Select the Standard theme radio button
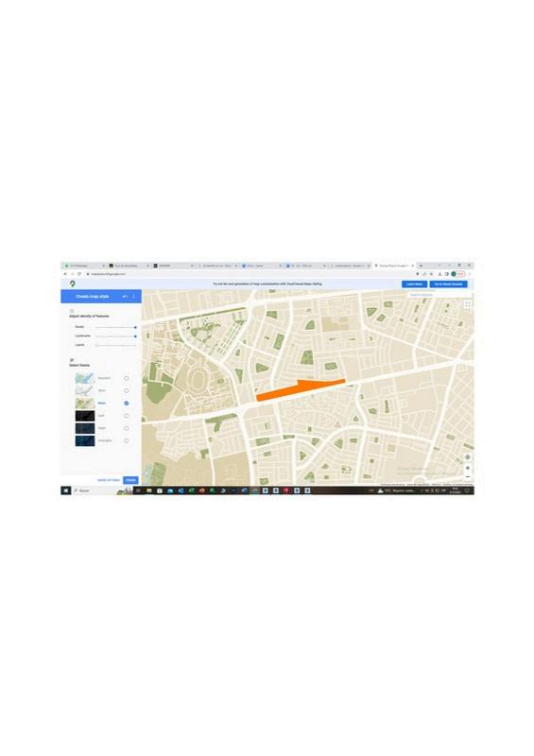 127,378
